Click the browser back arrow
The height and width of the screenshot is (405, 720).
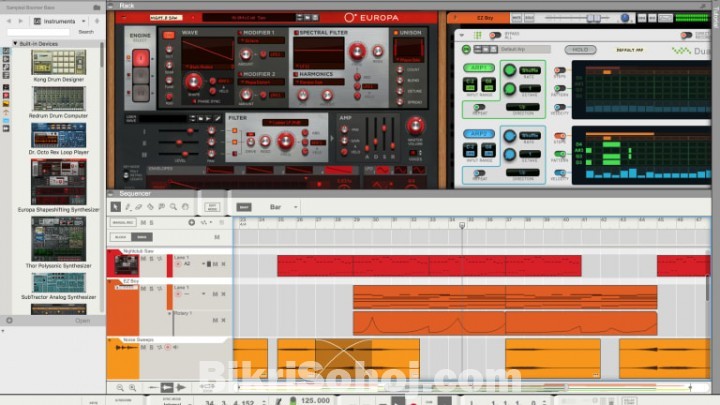[9, 21]
